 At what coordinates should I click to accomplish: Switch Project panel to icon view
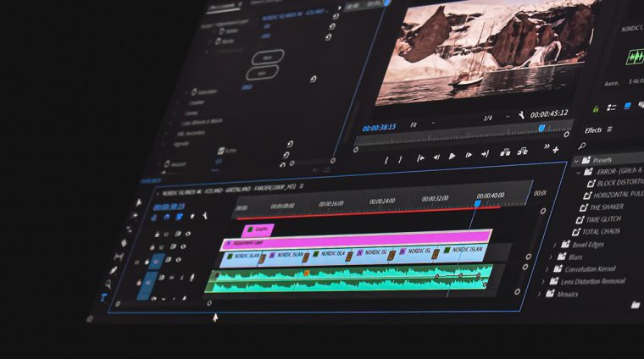click(628, 106)
